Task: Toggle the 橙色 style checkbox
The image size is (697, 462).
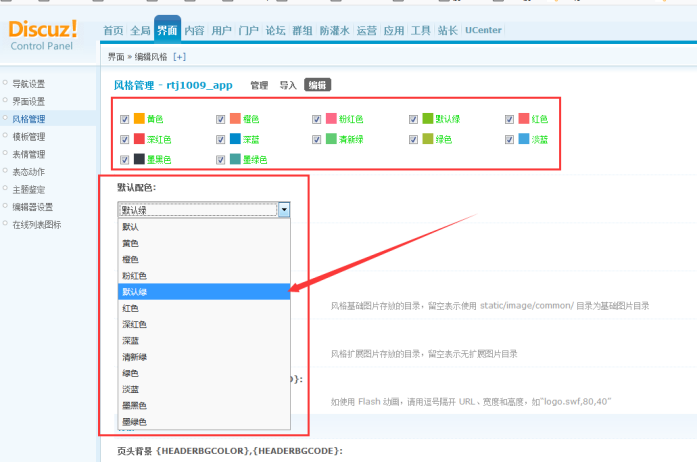Action: click(x=220, y=119)
